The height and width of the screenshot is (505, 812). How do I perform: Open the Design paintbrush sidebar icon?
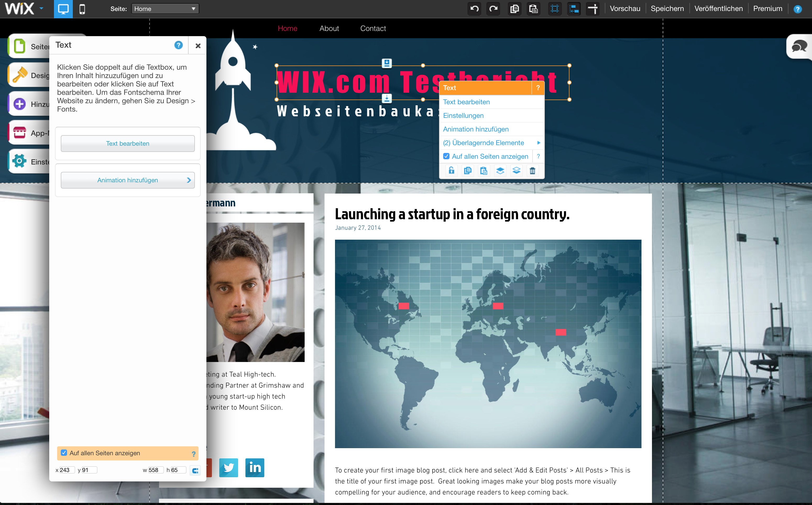tap(19, 75)
